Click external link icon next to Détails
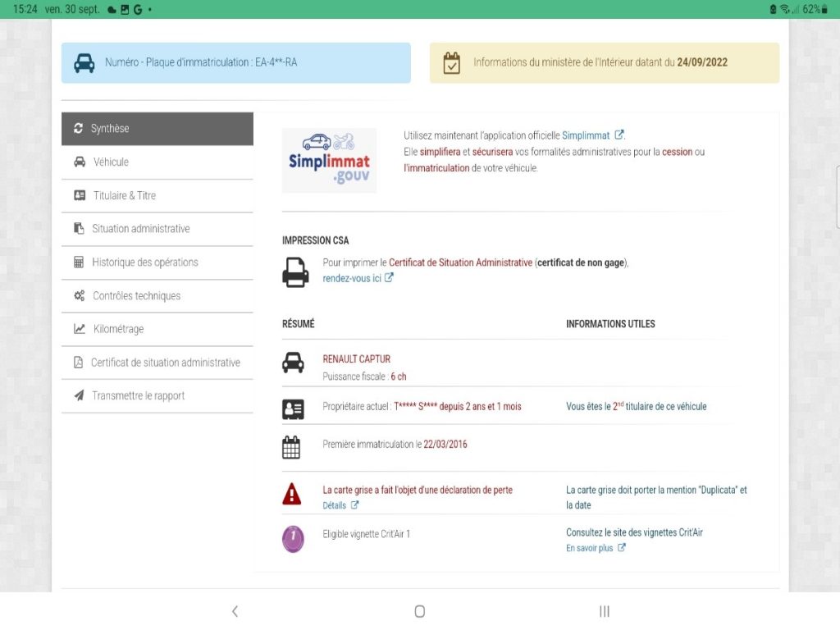The image size is (840, 630). [354, 504]
